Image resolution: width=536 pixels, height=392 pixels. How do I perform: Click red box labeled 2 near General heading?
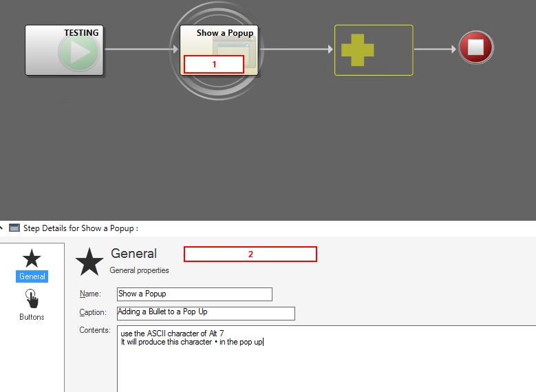pyautogui.click(x=250, y=254)
